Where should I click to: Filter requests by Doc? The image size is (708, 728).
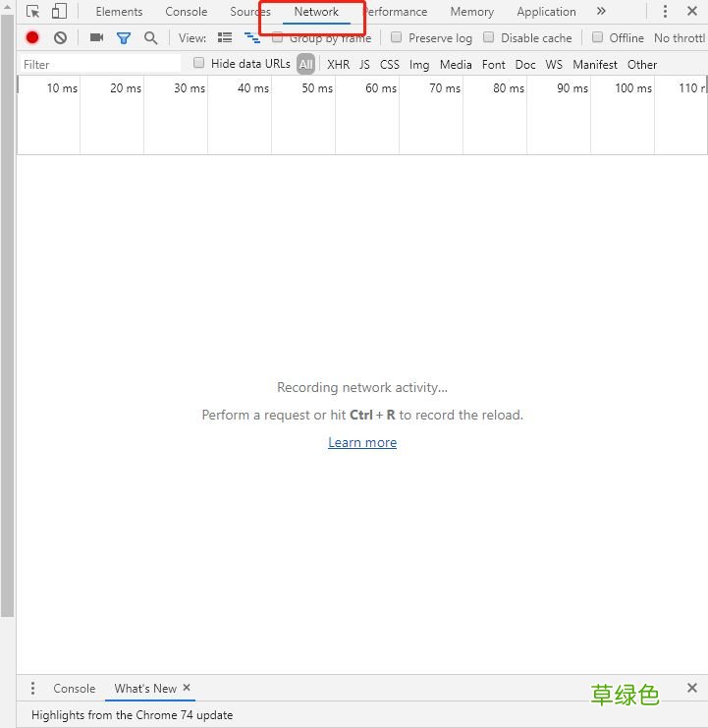525,65
